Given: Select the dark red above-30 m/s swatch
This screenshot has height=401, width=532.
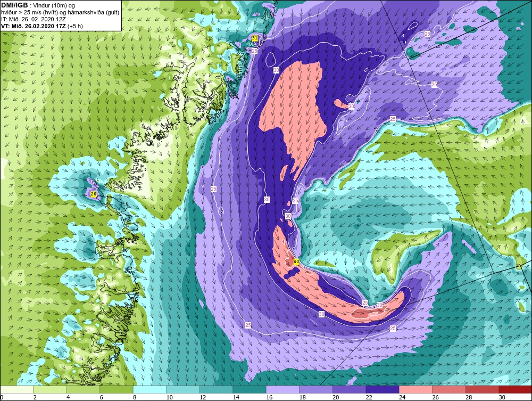Looking at the screenshot, I should coord(516,389).
